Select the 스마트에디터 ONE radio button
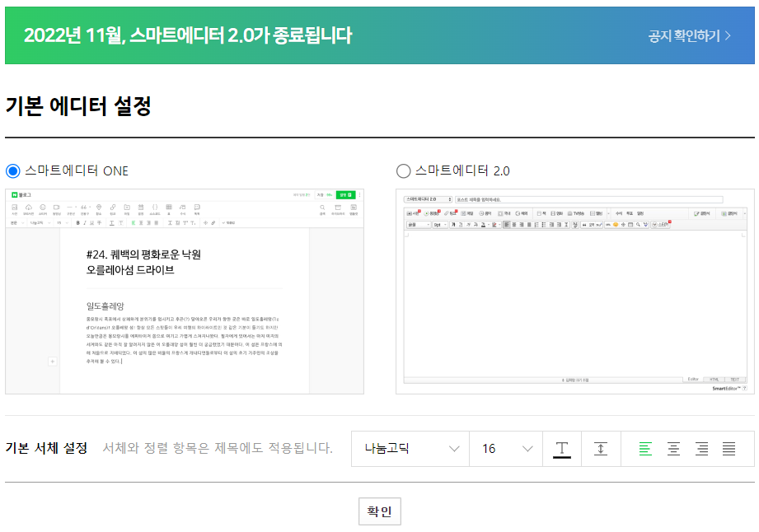The image size is (759, 532). coord(13,170)
